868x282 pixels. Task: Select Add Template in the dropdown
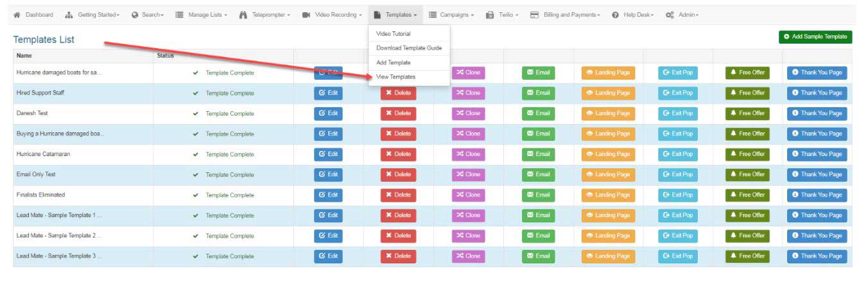click(393, 62)
